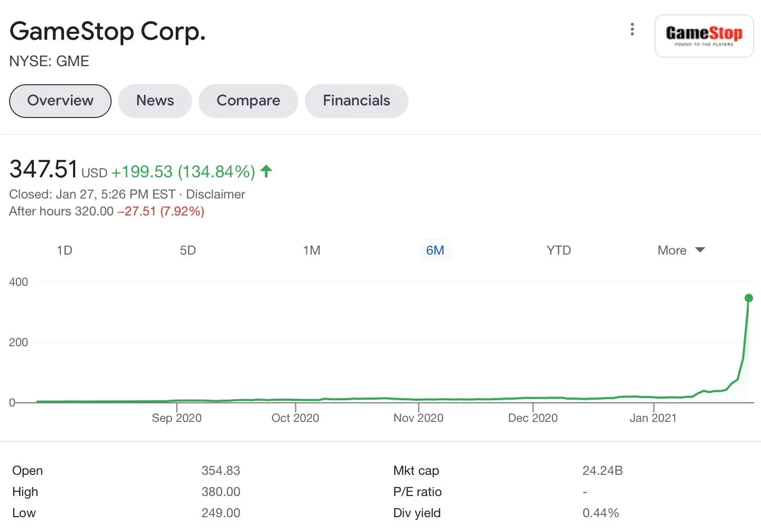Open the Disclaimer link
The width and height of the screenshot is (761, 532).
click(x=215, y=194)
